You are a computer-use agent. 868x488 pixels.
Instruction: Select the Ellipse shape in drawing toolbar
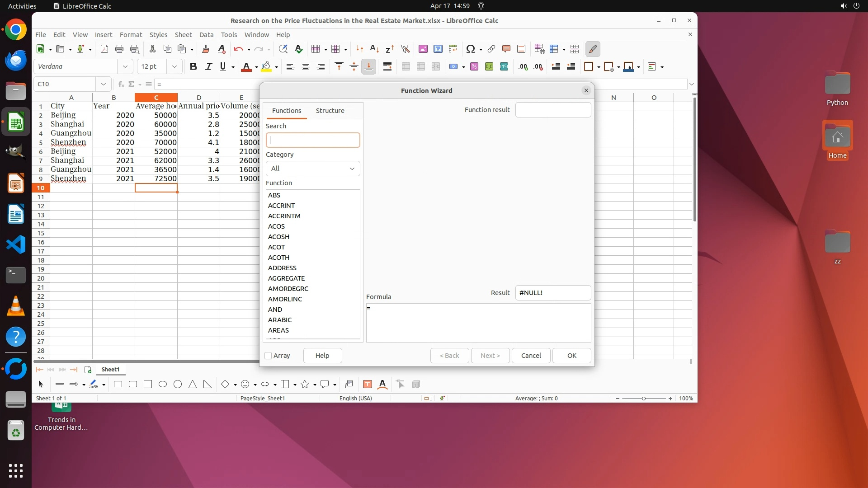[x=163, y=384]
